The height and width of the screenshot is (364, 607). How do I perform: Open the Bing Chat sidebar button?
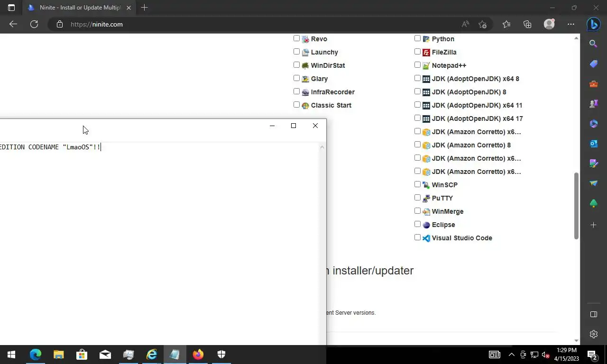[x=593, y=24]
